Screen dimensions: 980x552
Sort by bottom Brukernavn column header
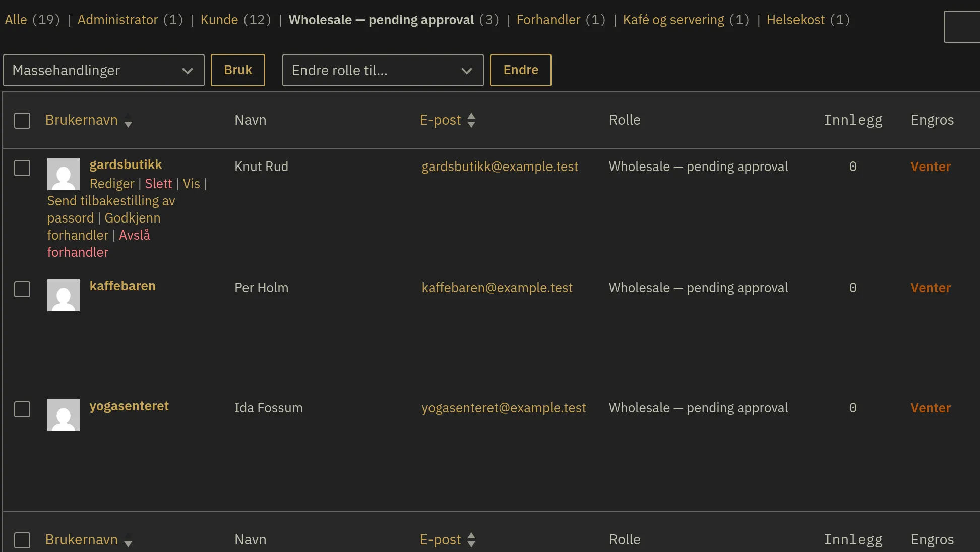coord(82,540)
